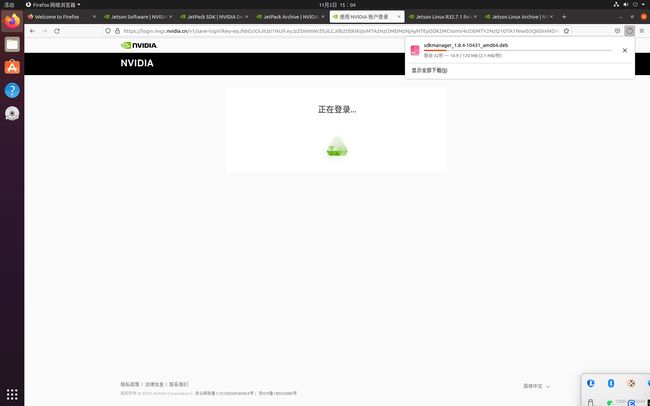
Task: Launch Ubuntu Software from the dock
Action: coord(12,67)
